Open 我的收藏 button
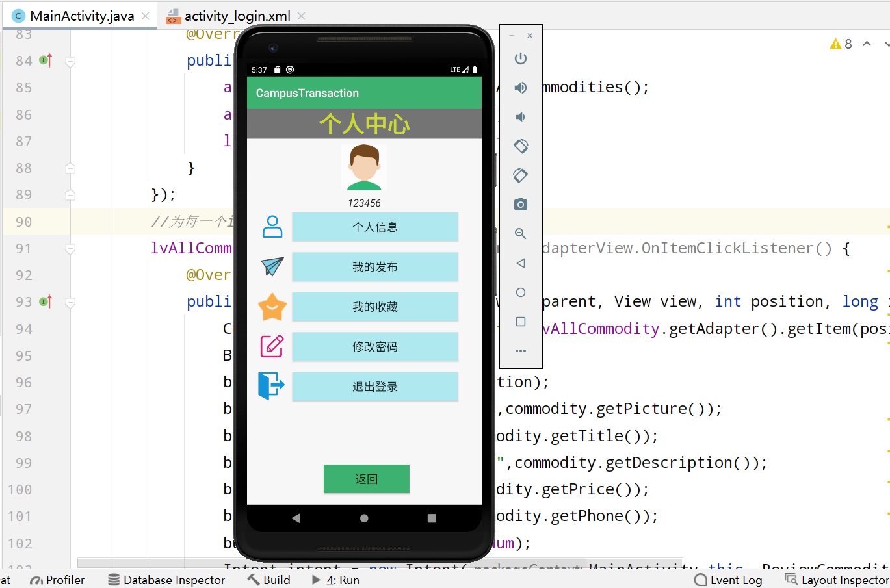This screenshot has width=890, height=588. click(x=375, y=307)
